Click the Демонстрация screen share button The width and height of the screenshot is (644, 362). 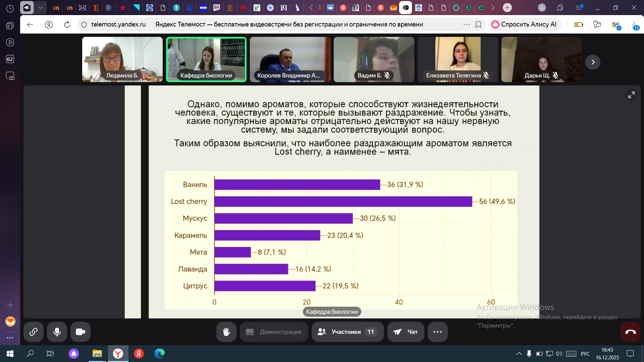click(274, 332)
